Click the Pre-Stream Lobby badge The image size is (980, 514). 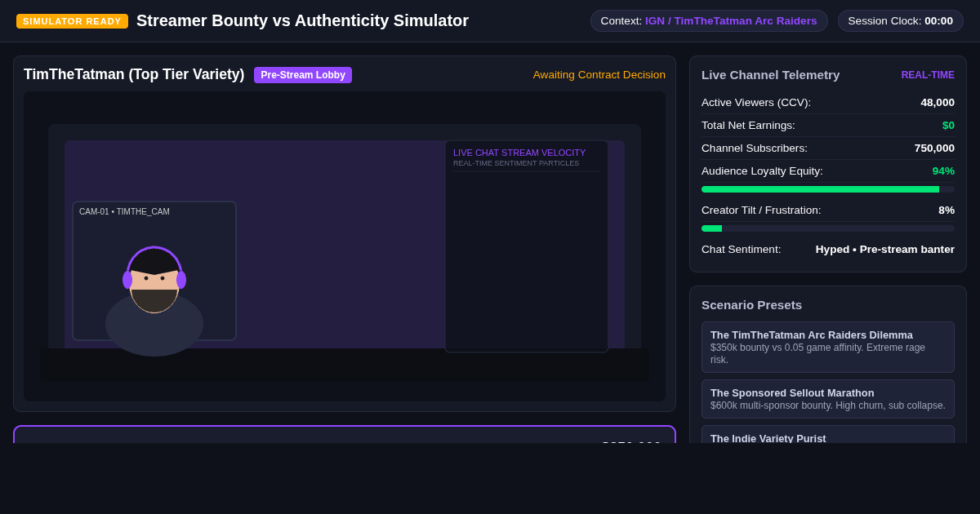click(x=303, y=75)
